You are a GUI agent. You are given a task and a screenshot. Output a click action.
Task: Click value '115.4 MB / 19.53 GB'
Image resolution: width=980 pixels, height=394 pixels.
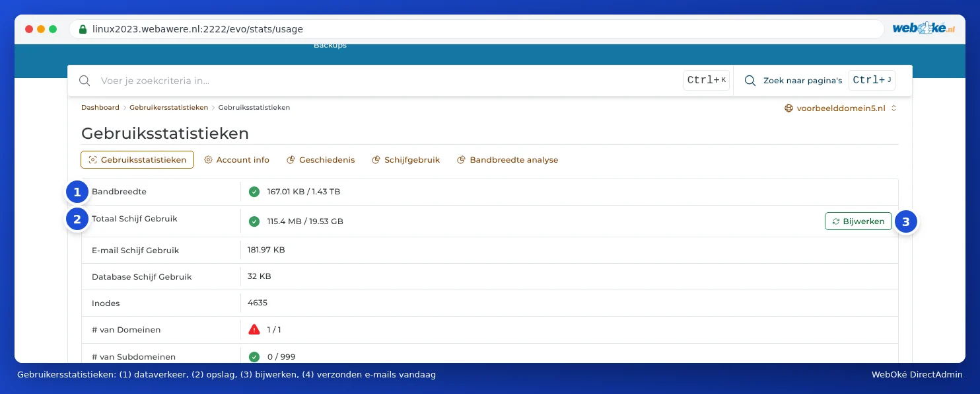pyautogui.click(x=305, y=221)
